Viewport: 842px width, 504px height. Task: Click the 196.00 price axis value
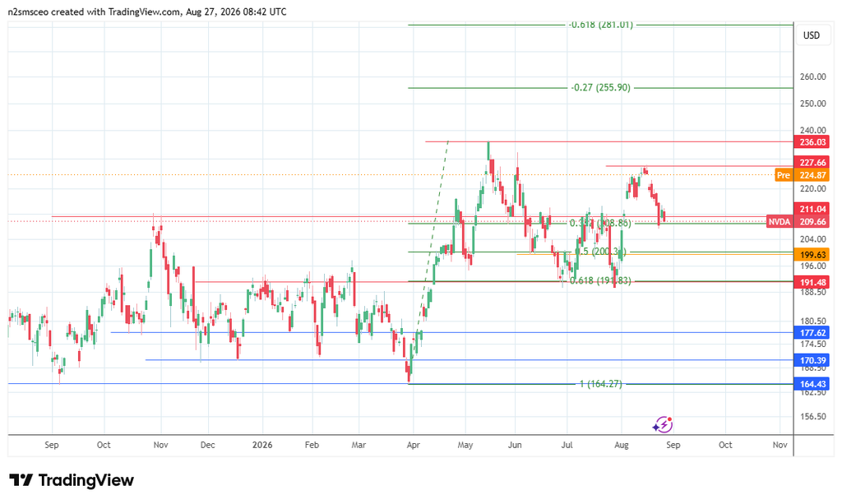(812, 266)
